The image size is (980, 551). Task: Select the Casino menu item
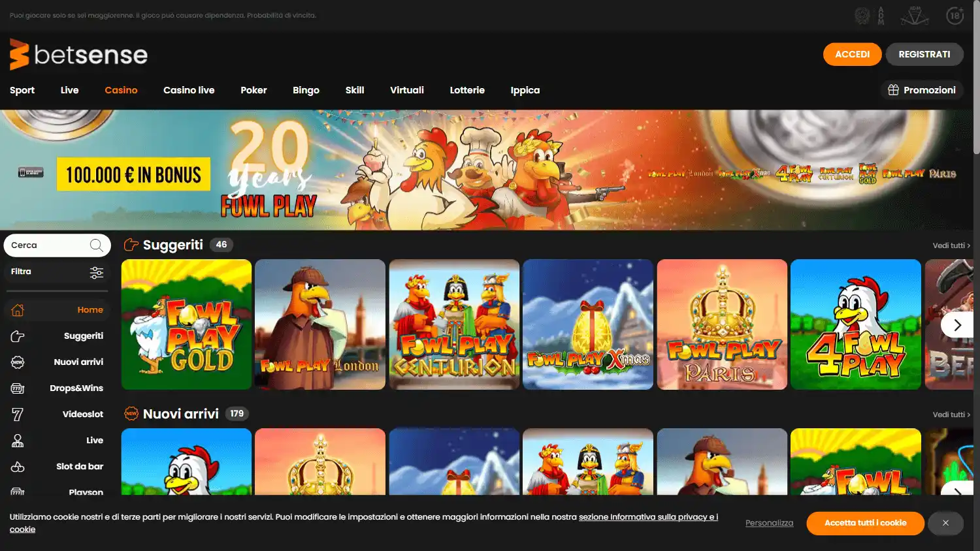tap(121, 90)
